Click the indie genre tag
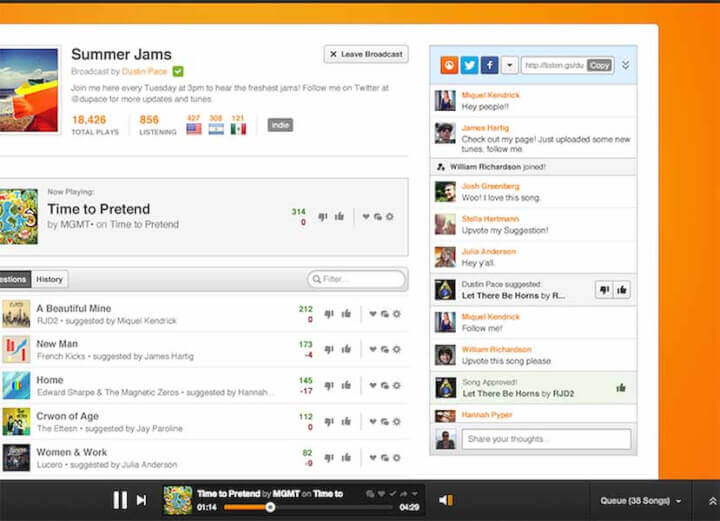720x521 pixels. point(280,125)
